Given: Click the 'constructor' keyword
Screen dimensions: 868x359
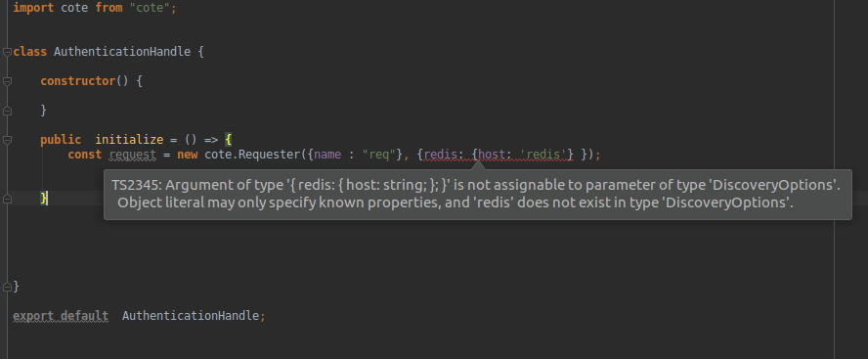Looking at the screenshot, I should point(78,81).
